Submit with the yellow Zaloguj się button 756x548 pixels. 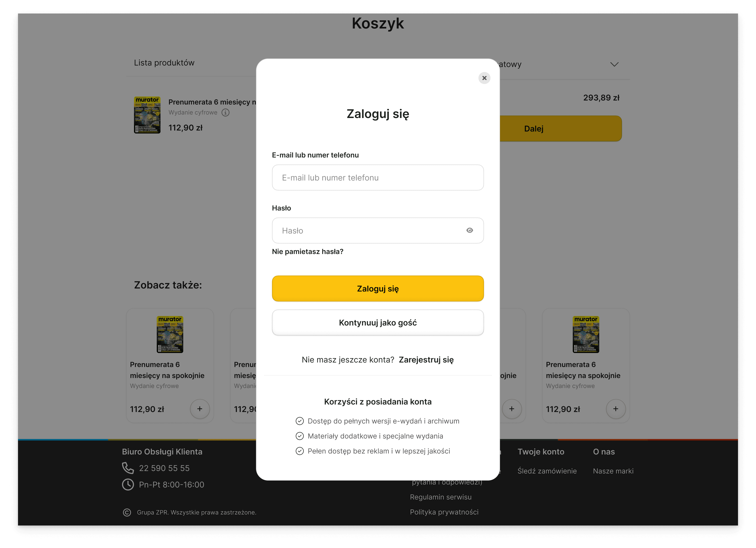tap(378, 288)
